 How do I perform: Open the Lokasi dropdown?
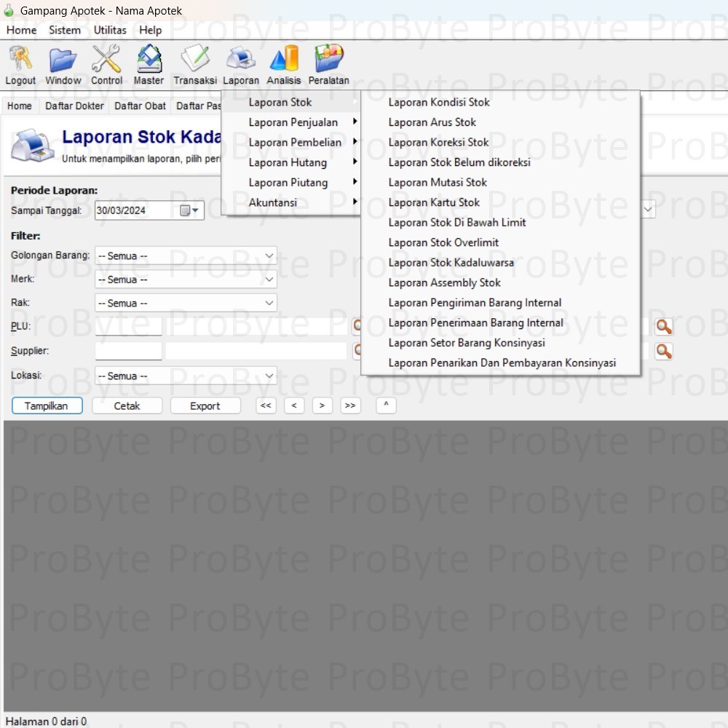186,376
